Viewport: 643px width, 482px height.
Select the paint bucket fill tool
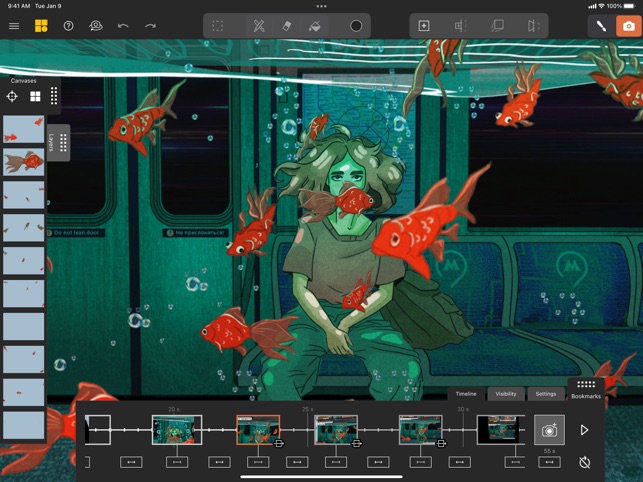pyautogui.click(x=314, y=26)
